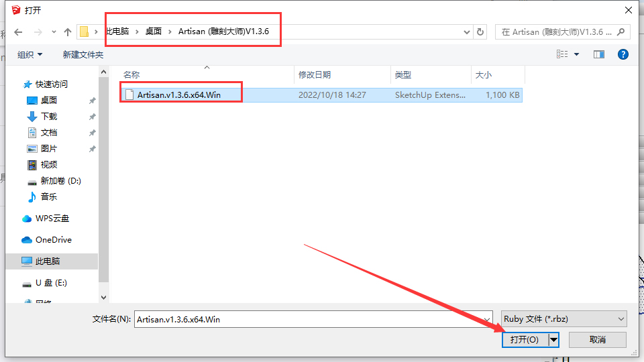Click the OneDrive cloud icon
The image size is (644, 362).
click(x=27, y=240)
